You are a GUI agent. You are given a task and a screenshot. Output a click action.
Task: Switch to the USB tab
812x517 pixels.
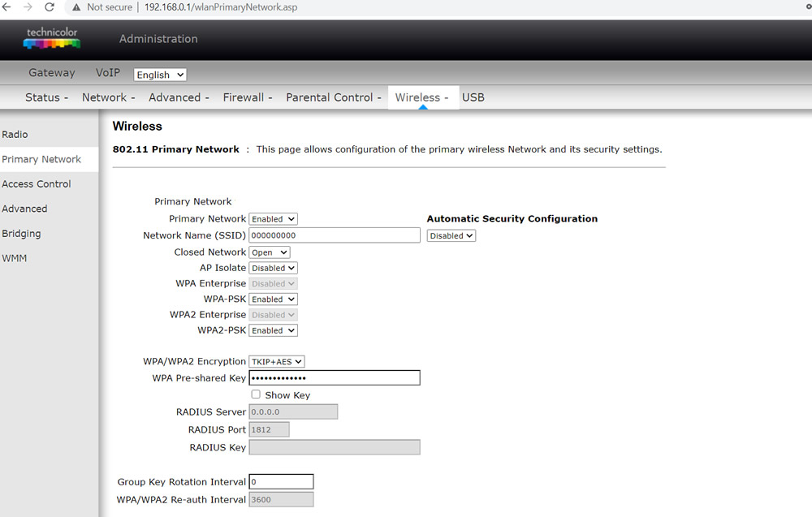[473, 97]
